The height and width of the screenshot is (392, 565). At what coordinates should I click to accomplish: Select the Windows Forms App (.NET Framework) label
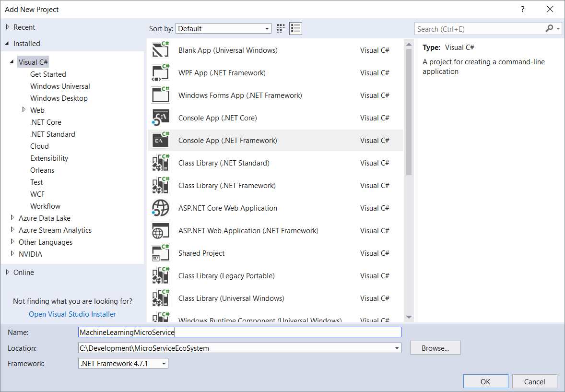tap(240, 95)
